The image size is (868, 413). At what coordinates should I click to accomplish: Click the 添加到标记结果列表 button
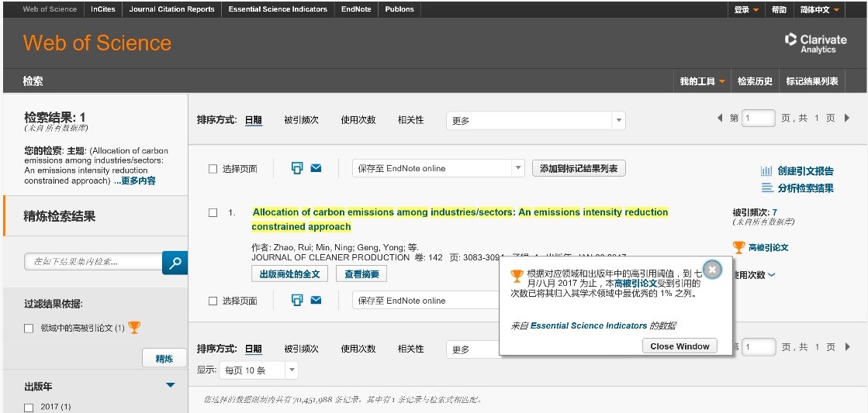point(579,168)
